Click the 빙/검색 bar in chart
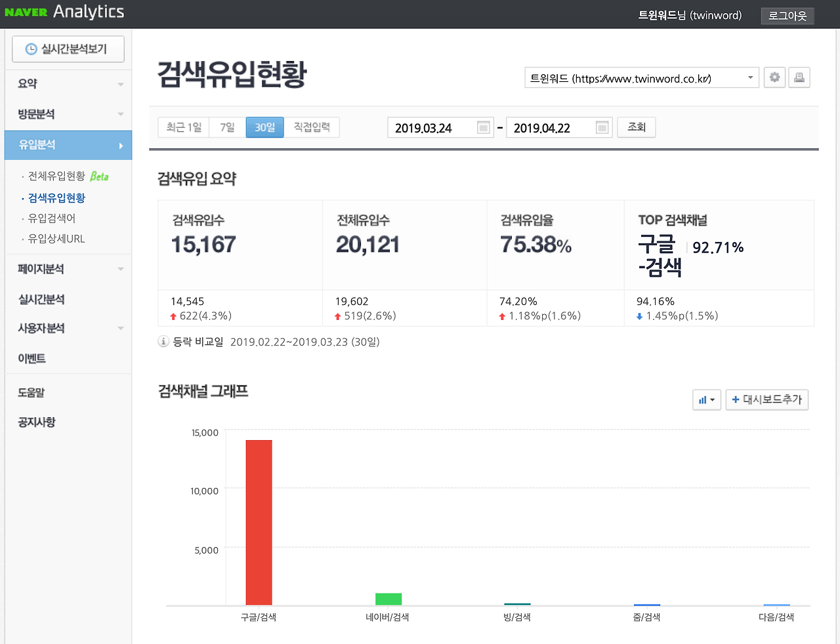 pos(518,604)
